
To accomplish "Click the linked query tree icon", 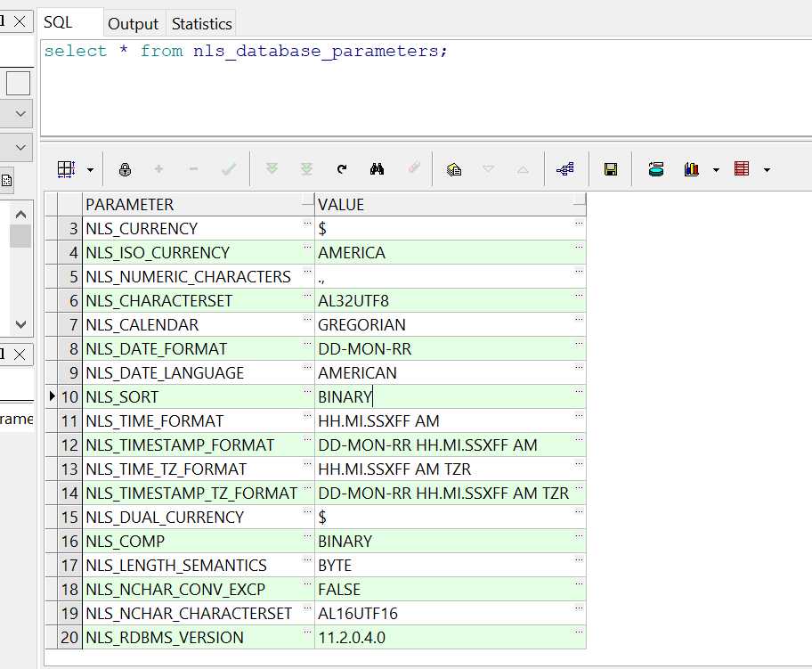I will pos(565,169).
